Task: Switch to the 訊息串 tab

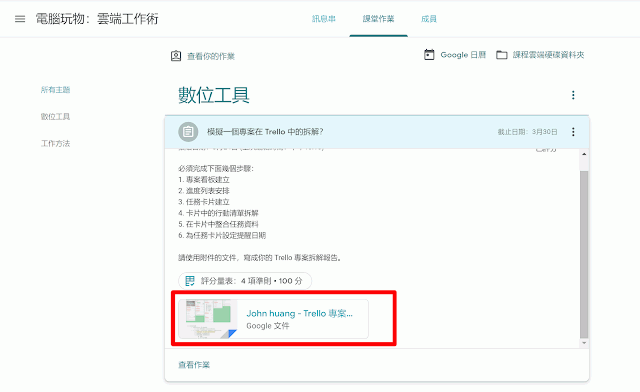Action: [324, 19]
